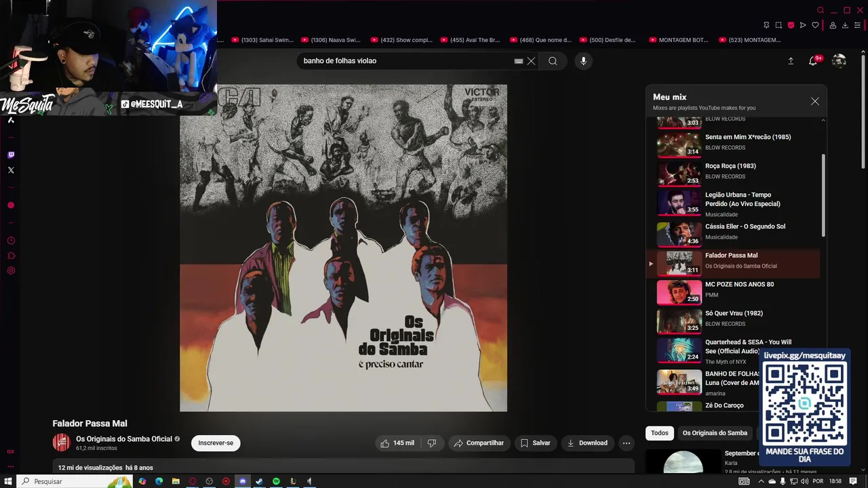Image resolution: width=868 pixels, height=488 pixels.
Task: Open the notifications bell
Action: coord(813,61)
